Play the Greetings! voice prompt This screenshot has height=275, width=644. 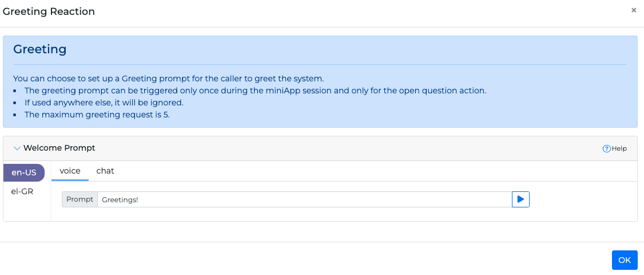pyautogui.click(x=520, y=199)
